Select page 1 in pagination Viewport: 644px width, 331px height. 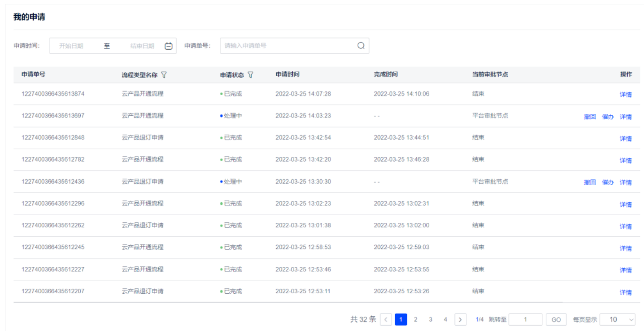tap(401, 319)
